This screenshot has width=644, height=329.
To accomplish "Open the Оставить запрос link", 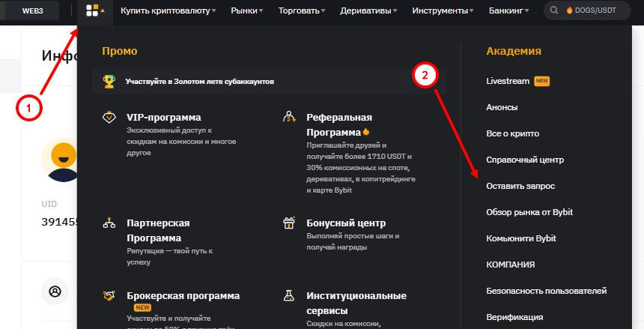I will pyautogui.click(x=520, y=185).
